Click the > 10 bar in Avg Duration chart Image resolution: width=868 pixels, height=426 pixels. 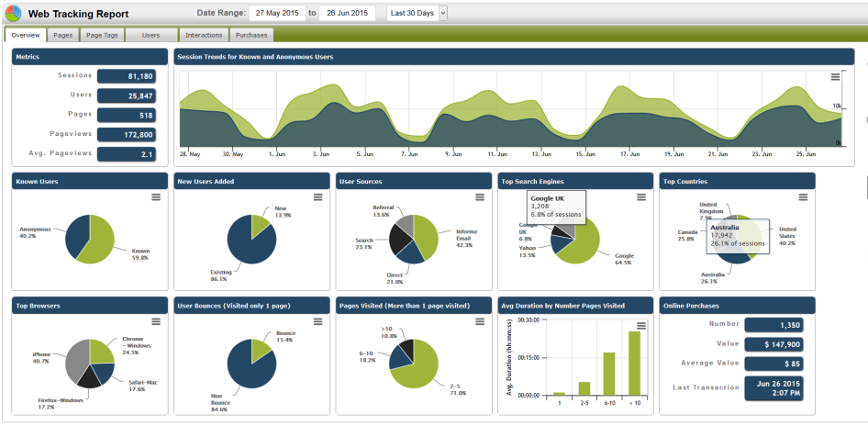point(634,364)
